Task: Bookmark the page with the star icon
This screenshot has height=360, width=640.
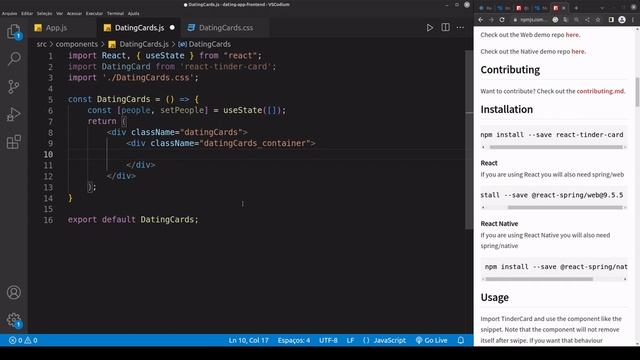Action: [x=598, y=20]
